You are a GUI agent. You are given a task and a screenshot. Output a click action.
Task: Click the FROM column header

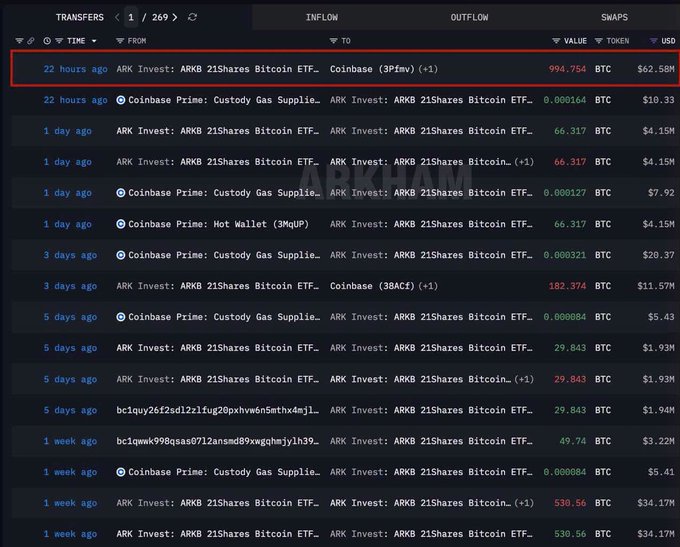137,41
